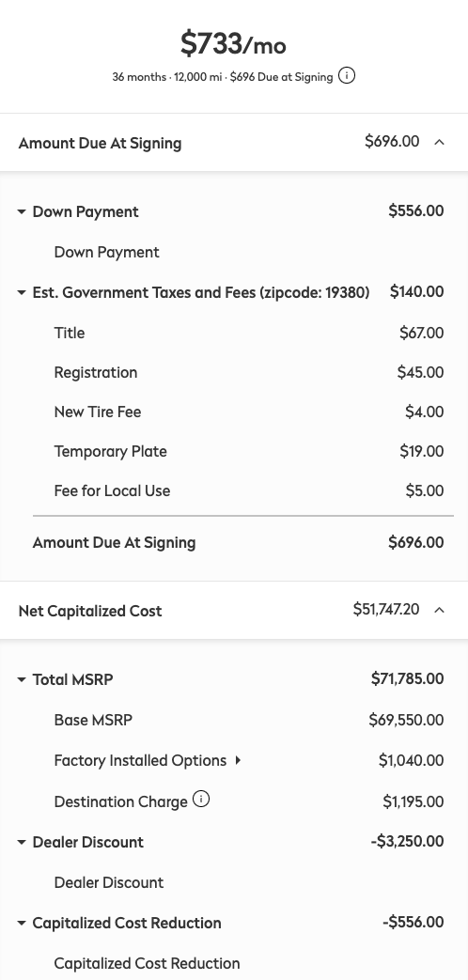
Task: Open info icon beside Due at Signing summary
Action: click(347, 76)
